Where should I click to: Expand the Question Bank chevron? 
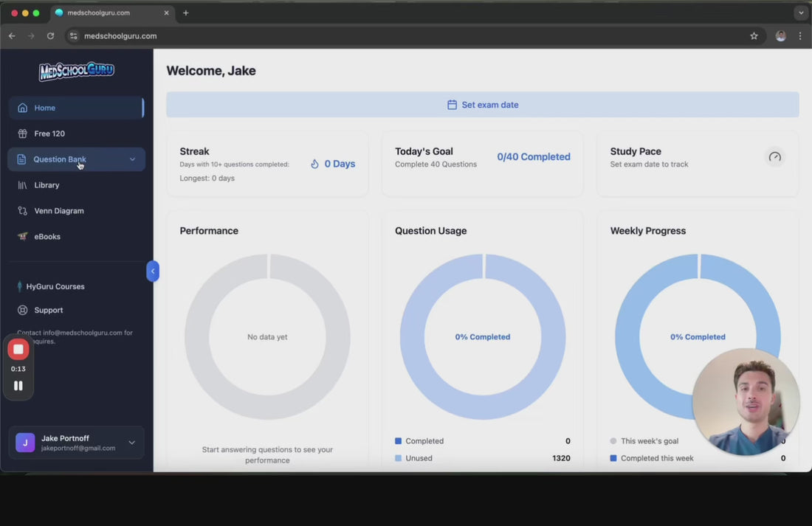coord(132,159)
